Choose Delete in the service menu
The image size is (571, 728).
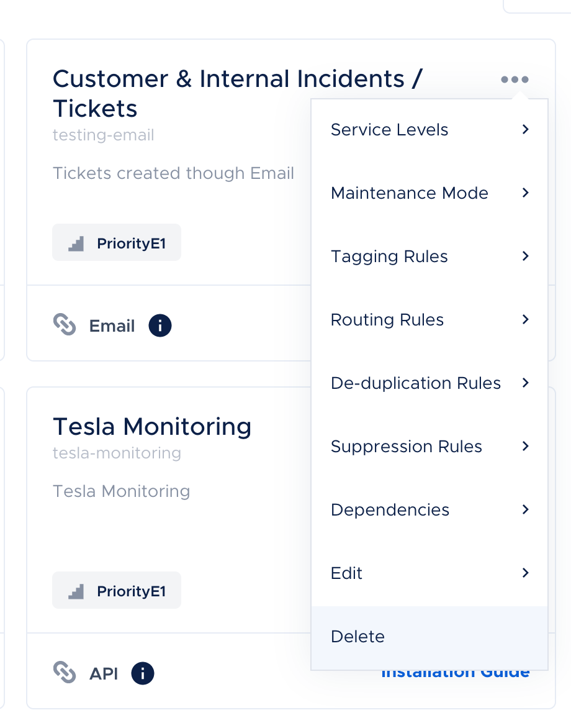(357, 637)
